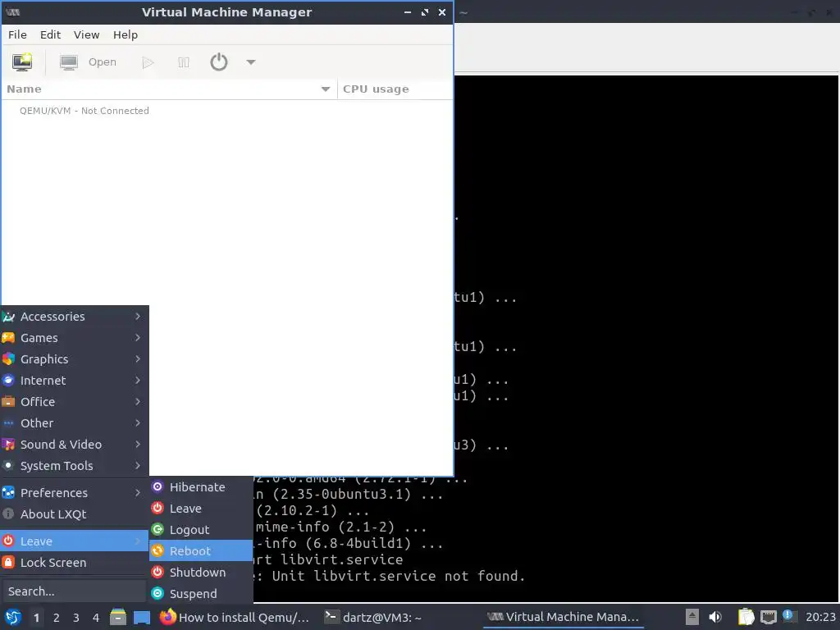The width and height of the screenshot is (840, 630).
Task: Open About LXQt
Action: click(x=75, y=514)
